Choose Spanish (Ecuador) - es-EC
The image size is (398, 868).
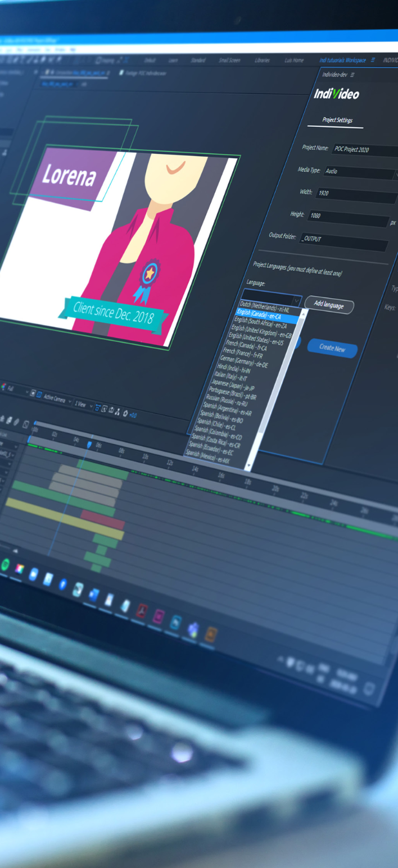[x=211, y=448]
